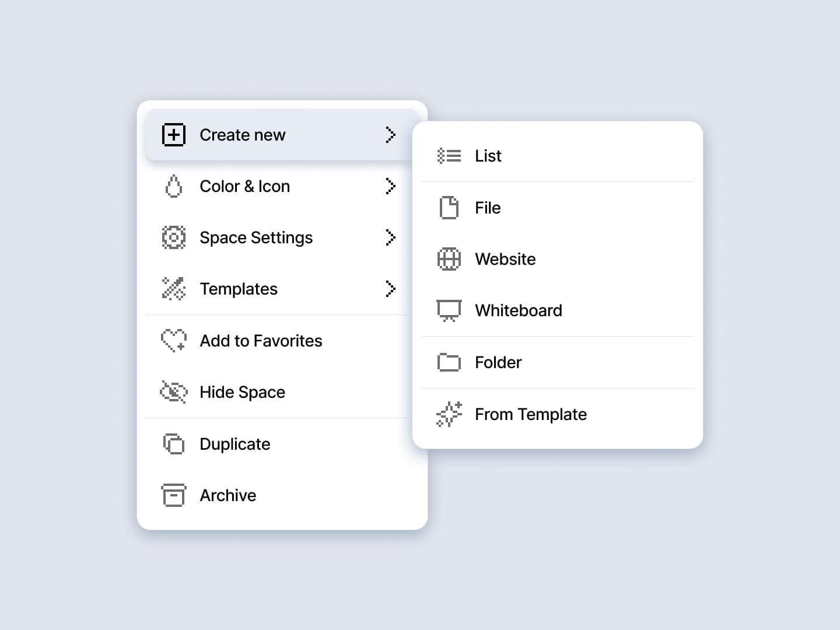This screenshot has height=630, width=840.
Task: Click the plus-square Create new icon
Action: tap(173, 135)
